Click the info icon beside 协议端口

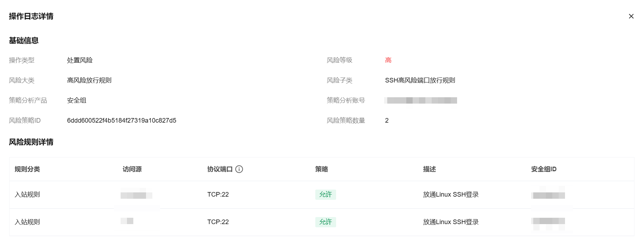pyautogui.click(x=239, y=169)
